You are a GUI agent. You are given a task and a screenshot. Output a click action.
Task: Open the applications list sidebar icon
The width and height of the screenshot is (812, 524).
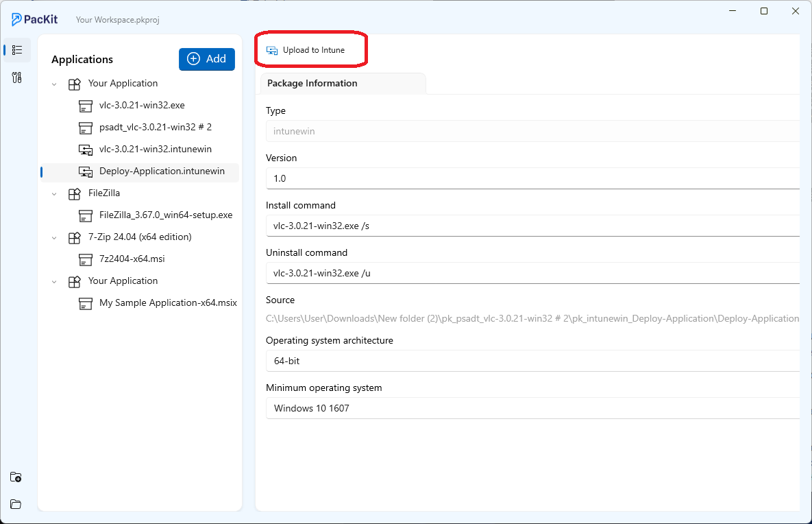(x=17, y=50)
